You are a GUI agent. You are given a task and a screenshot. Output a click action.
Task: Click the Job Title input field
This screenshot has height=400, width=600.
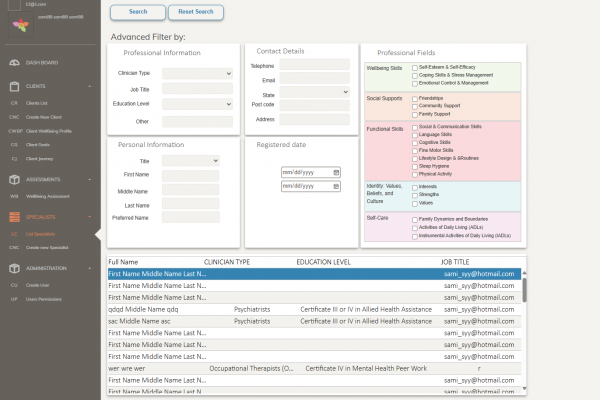tap(197, 89)
